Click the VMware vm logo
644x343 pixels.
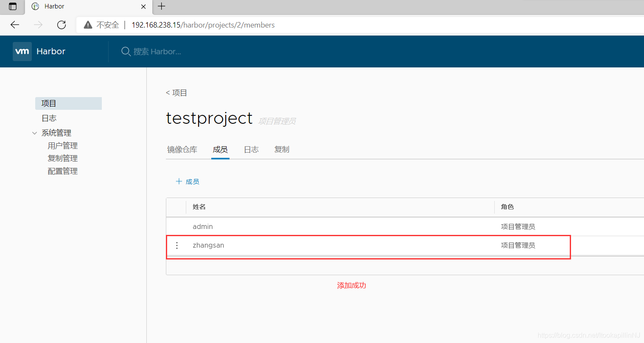(x=22, y=51)
